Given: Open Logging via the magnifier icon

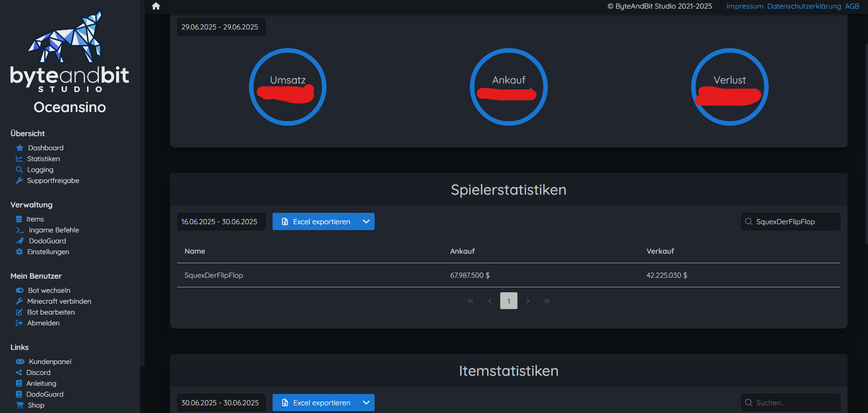Looking at the screenshot, I should pos(19,170).
